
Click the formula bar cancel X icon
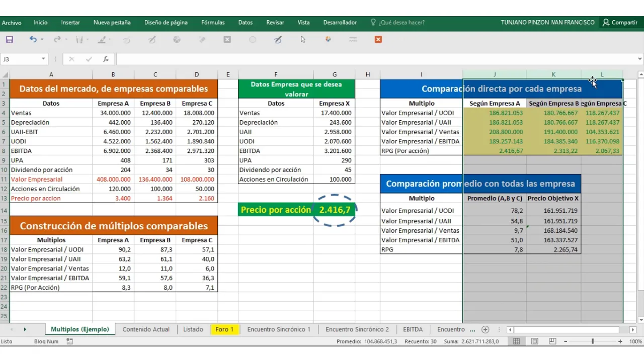coord(71,59)
